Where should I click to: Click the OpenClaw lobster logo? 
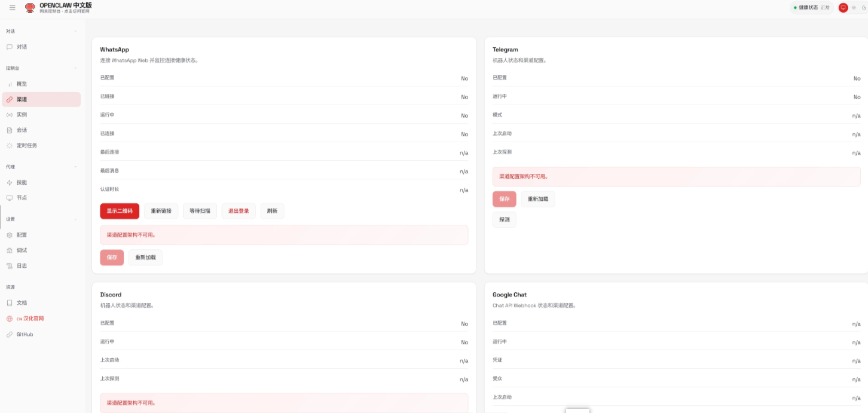[x=30, y=8]
